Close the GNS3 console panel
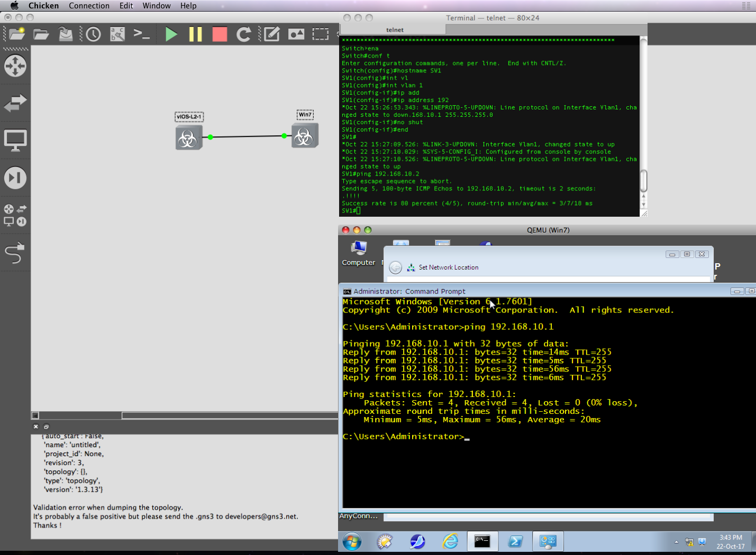This screenshot has height=555, width=756. pyautogui.click(x=36, y=427)
